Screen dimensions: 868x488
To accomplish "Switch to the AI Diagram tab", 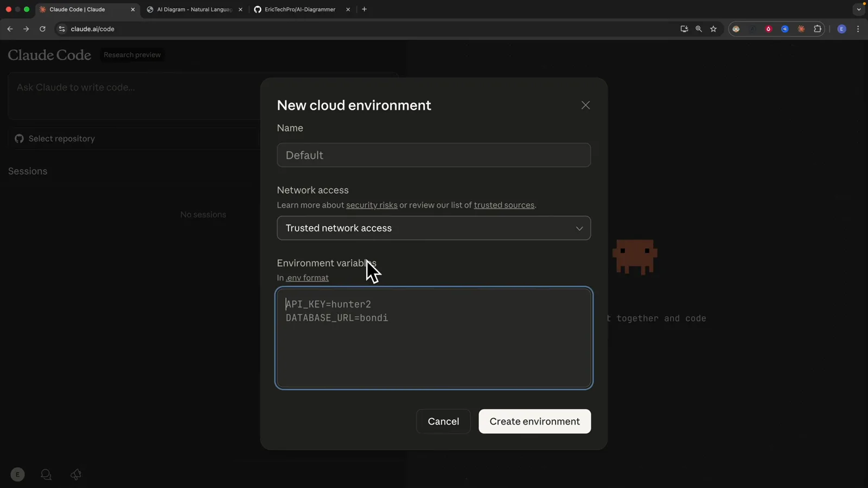I will (x=194, y=9).
